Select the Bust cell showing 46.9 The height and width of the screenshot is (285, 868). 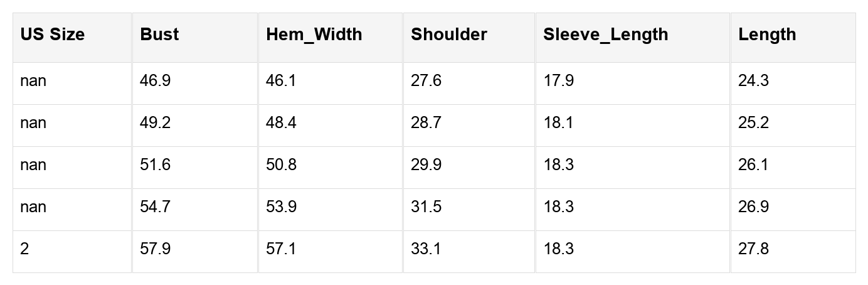pyautogui.click(x=155, y=81)
